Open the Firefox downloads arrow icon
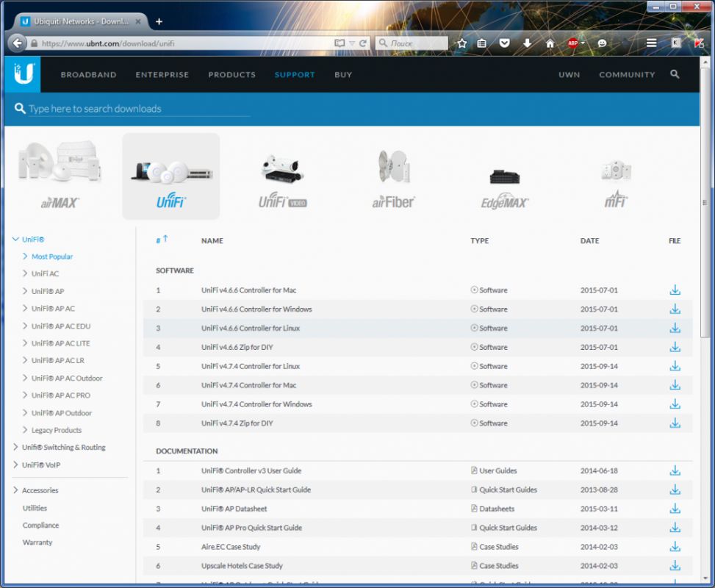Screen dimensions: 715x588 click(527, 43)
